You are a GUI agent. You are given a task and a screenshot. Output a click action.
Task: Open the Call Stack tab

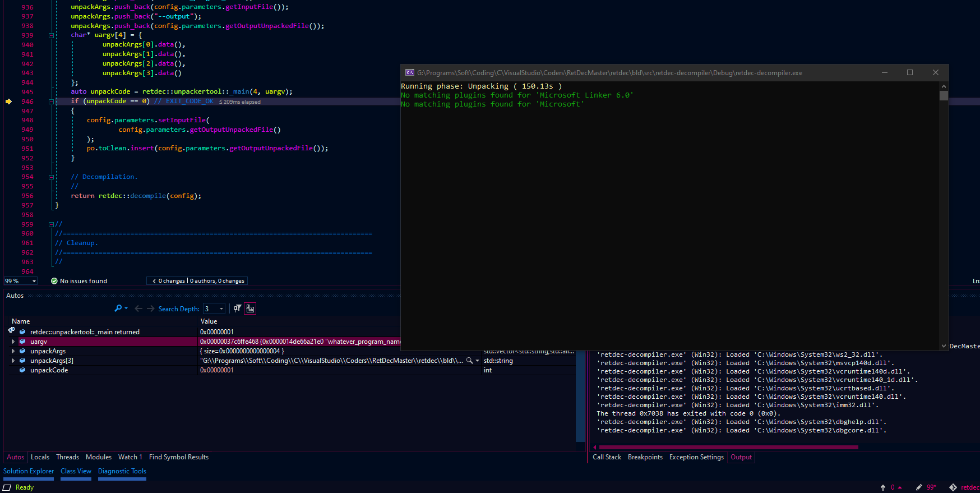pos(607,457)
